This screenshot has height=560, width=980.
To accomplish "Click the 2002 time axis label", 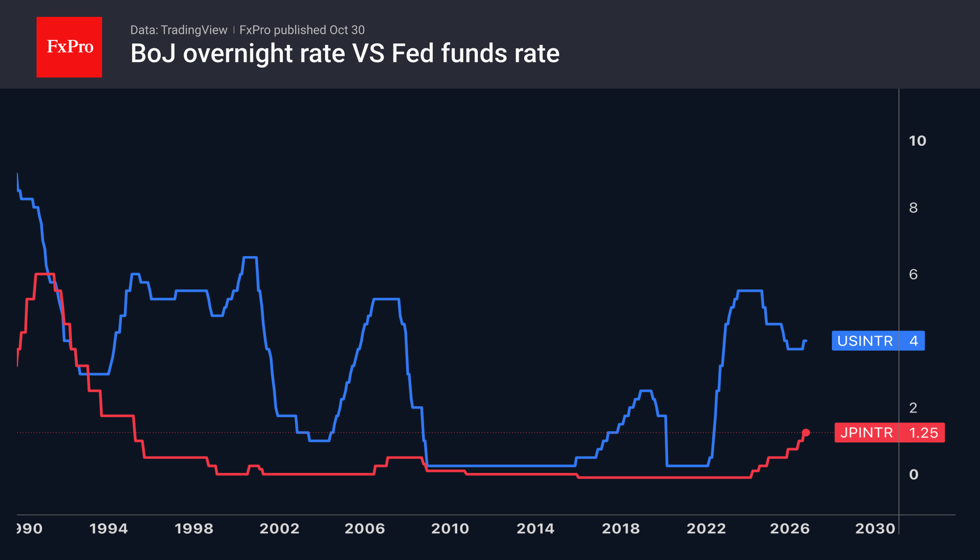I will [x=279, y=529].
